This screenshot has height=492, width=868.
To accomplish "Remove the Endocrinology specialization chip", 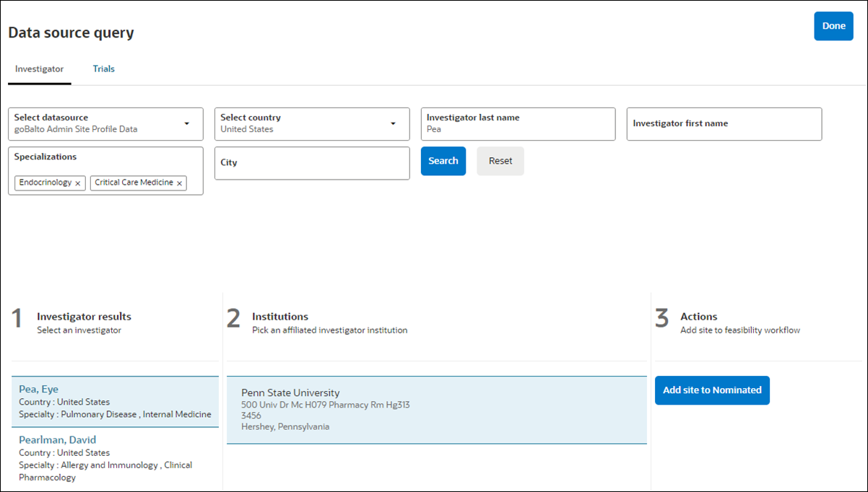I will (x=78, y=183).
